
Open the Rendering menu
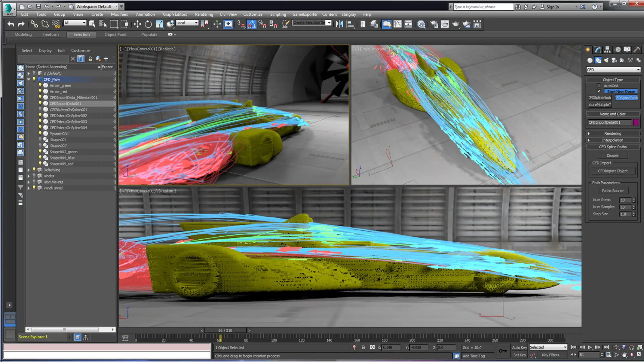[x=204, y=14]
